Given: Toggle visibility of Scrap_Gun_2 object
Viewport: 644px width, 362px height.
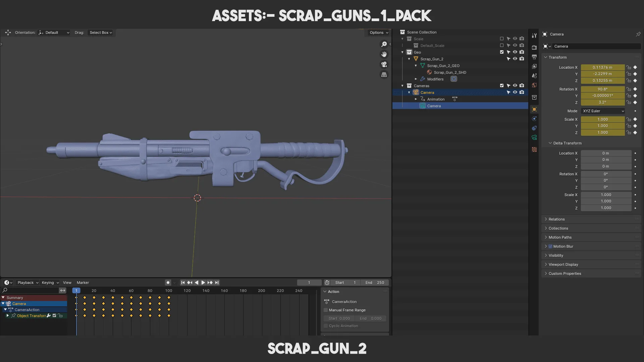Looking at the screenshot, I should pos(515,59).
